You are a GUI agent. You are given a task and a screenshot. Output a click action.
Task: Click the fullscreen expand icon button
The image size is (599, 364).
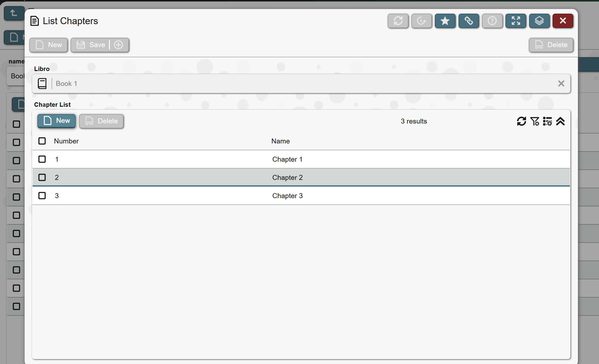click(515, 21)
